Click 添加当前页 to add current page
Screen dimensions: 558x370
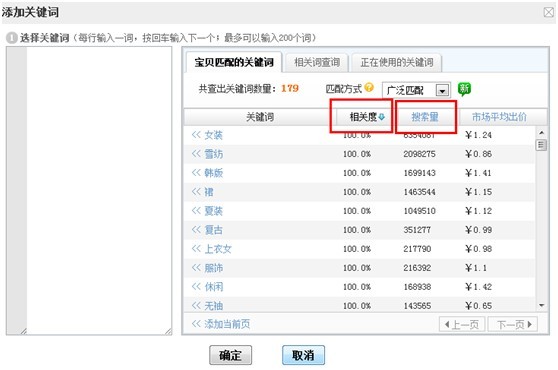pos(221,324)
